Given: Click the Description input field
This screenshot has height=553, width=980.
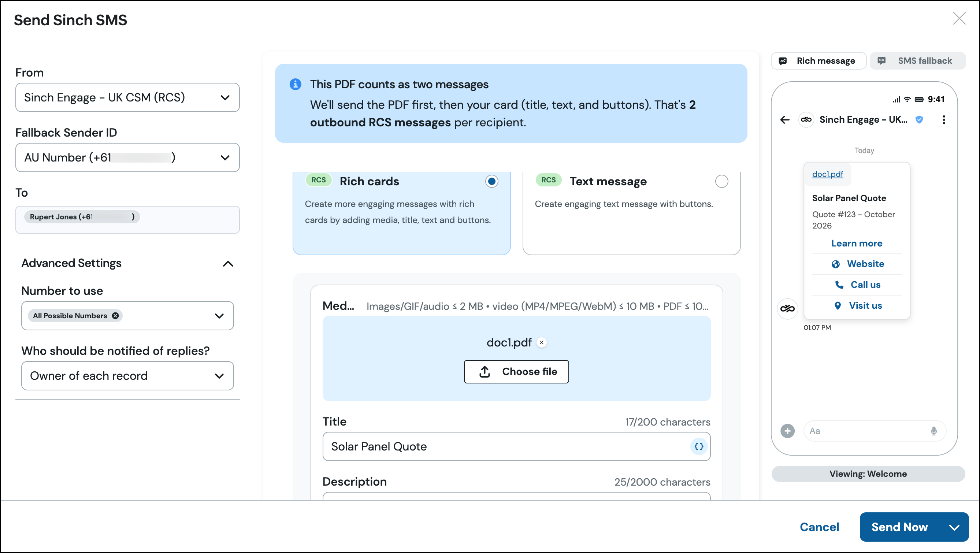Looking at the screenshot, I should [x=516, y=496].
